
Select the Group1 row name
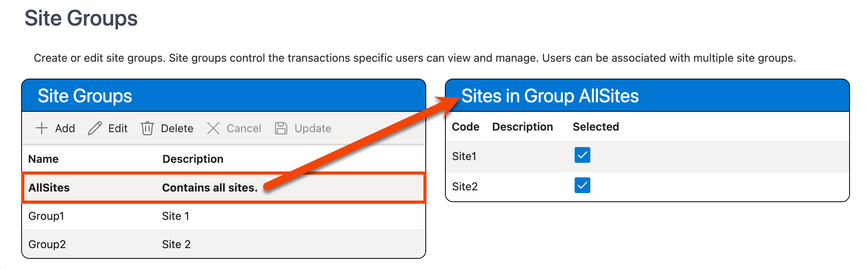[46, 216]
